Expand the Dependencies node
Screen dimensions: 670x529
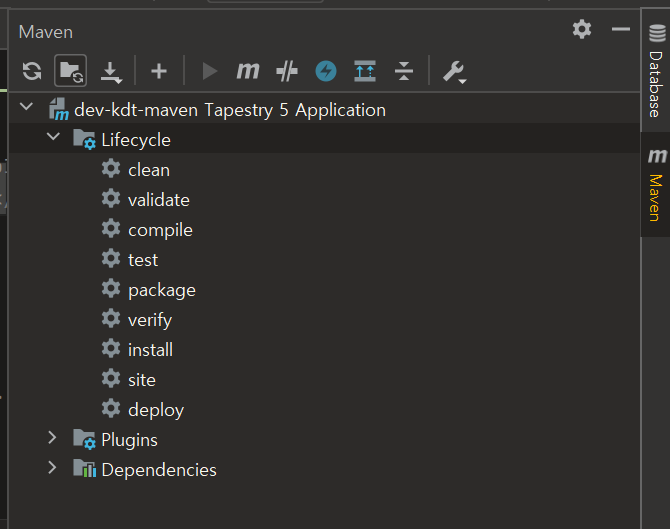coord(52,467)
